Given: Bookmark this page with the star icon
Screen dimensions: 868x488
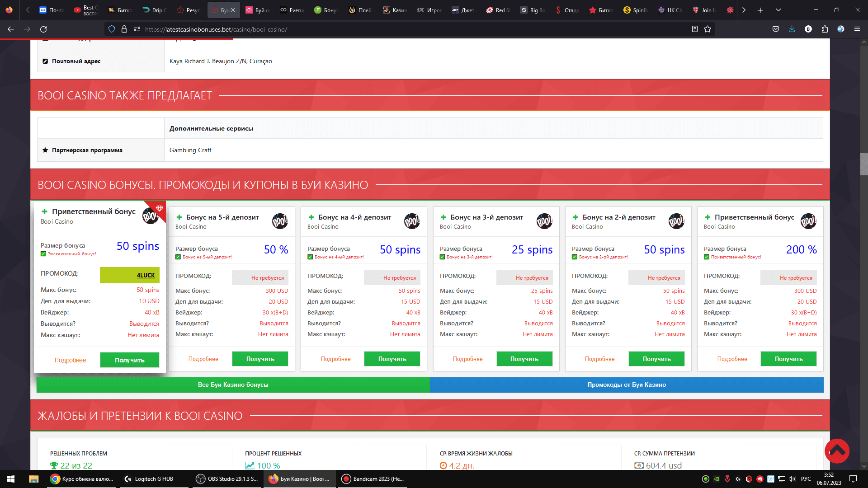Looking at the screenshot, I should pyautogui.click(x=708, y=29).
